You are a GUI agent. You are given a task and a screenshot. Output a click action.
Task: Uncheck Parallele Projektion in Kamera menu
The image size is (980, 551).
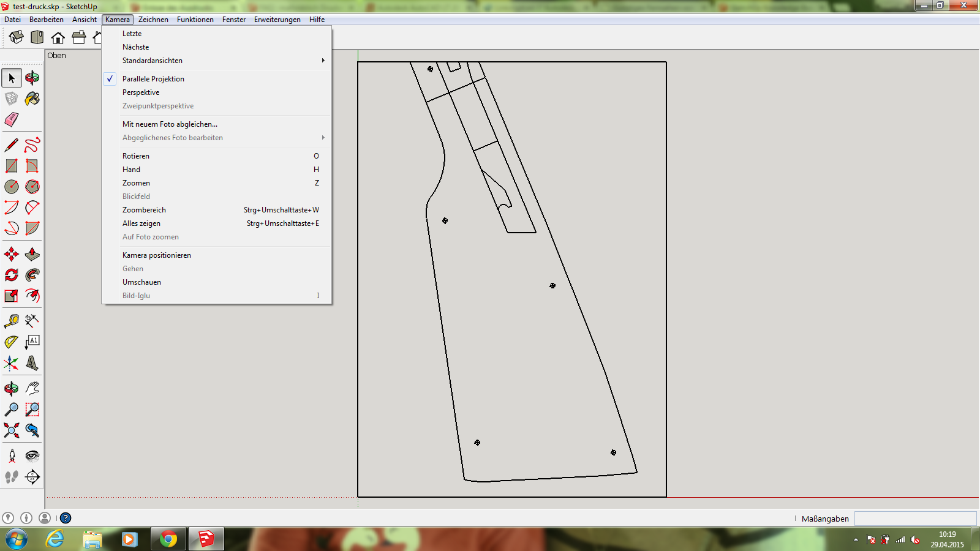[153, 79]
